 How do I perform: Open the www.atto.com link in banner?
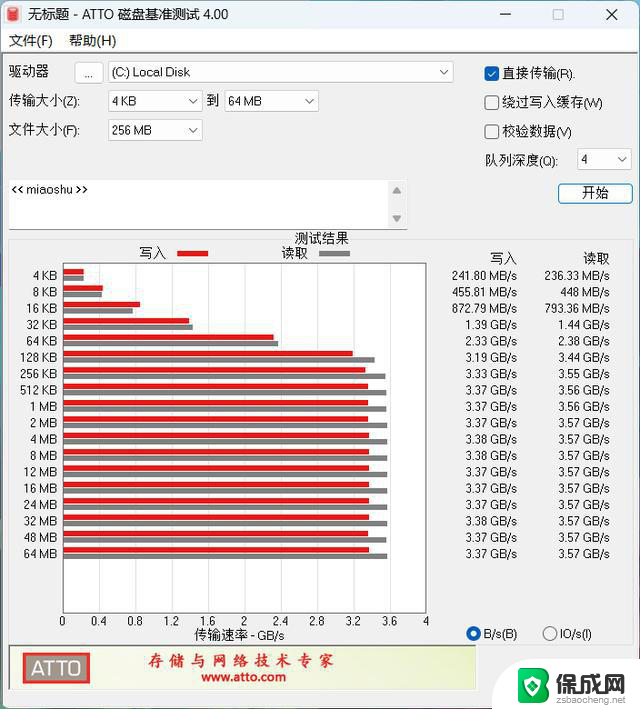click(x=243, y=677)
